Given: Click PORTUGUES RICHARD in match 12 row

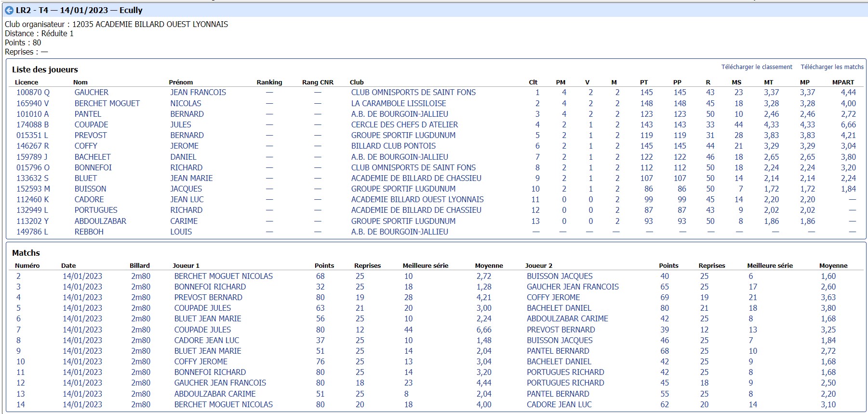Looking at the screenshot, I should pyautogui.click(x=565, y=383).
